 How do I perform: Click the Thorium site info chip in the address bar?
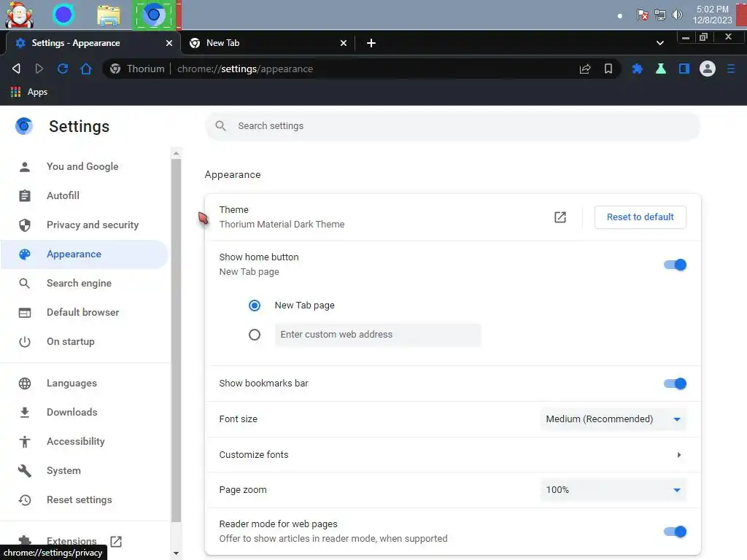click(x=137, y=69)
